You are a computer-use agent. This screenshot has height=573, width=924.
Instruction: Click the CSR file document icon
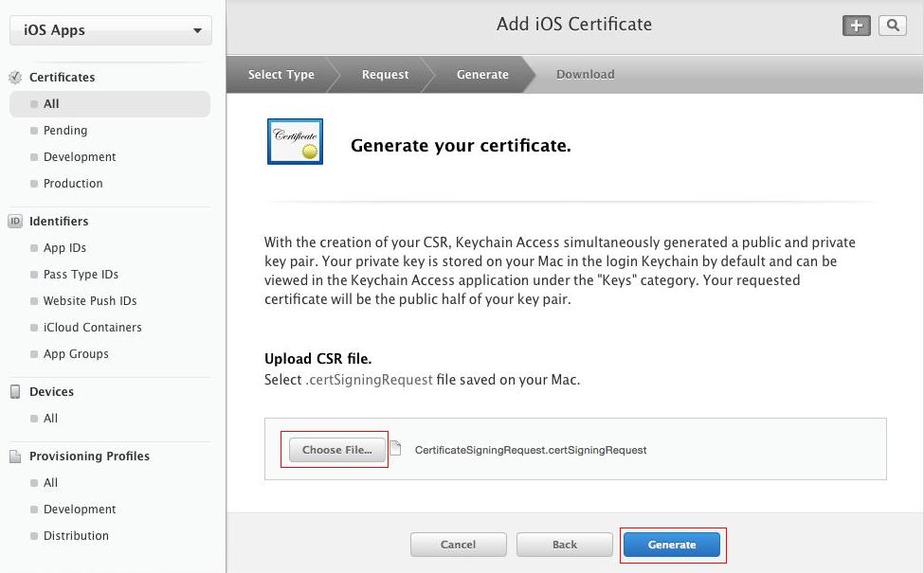[396, 448]
